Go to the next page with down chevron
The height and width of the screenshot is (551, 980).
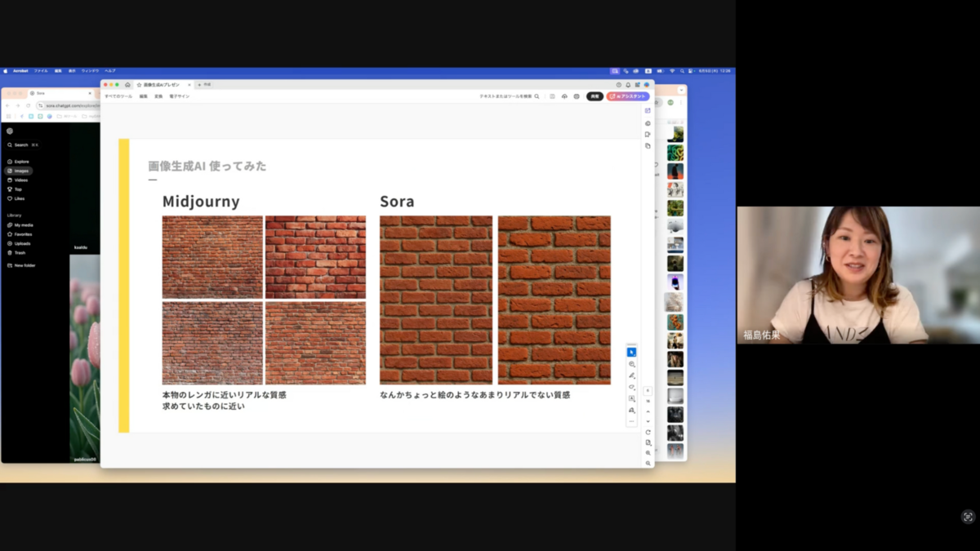(648, 421)
